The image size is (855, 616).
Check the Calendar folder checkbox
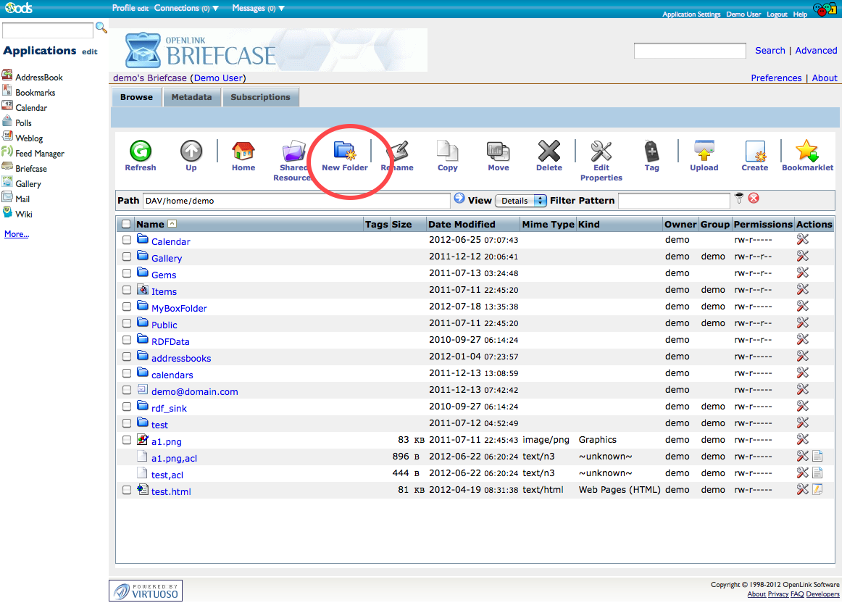pos(127,240)
